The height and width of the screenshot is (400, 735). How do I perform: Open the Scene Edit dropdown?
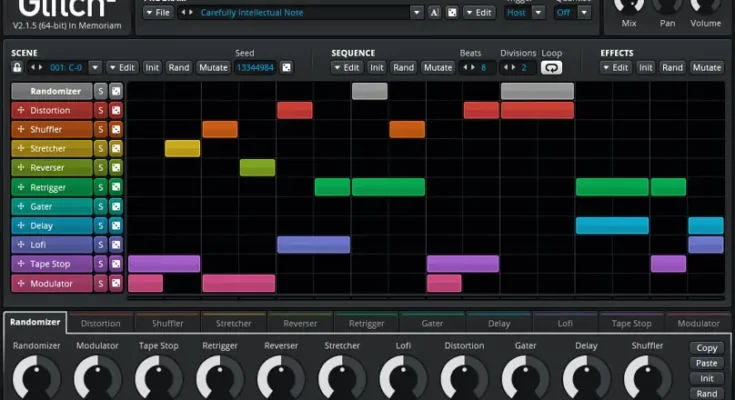[122, 68]
